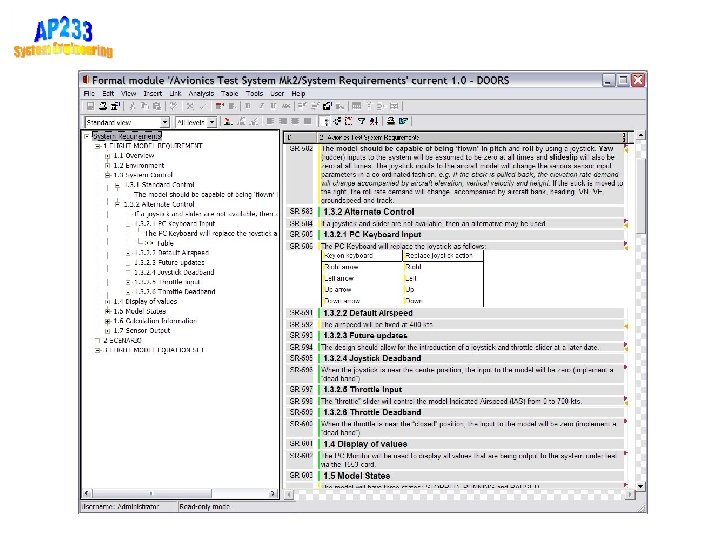Image resolution: width=720 pixels, height=540 pixels.
Task: Open the Help menu
Action: [x=298, y=93]
